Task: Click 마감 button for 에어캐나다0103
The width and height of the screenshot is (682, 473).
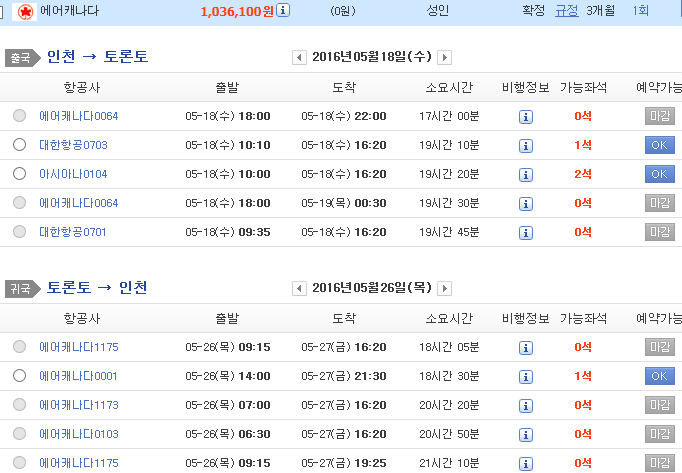Action: [659, 434]
